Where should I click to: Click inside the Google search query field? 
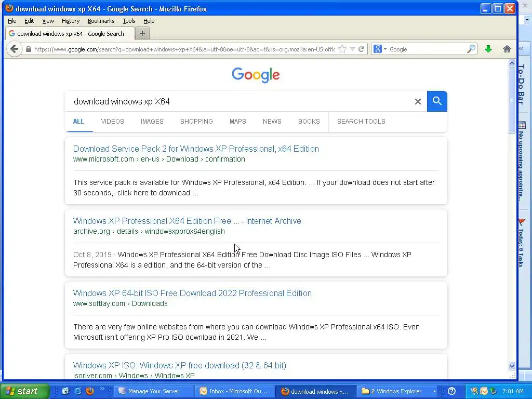point(239,101)
